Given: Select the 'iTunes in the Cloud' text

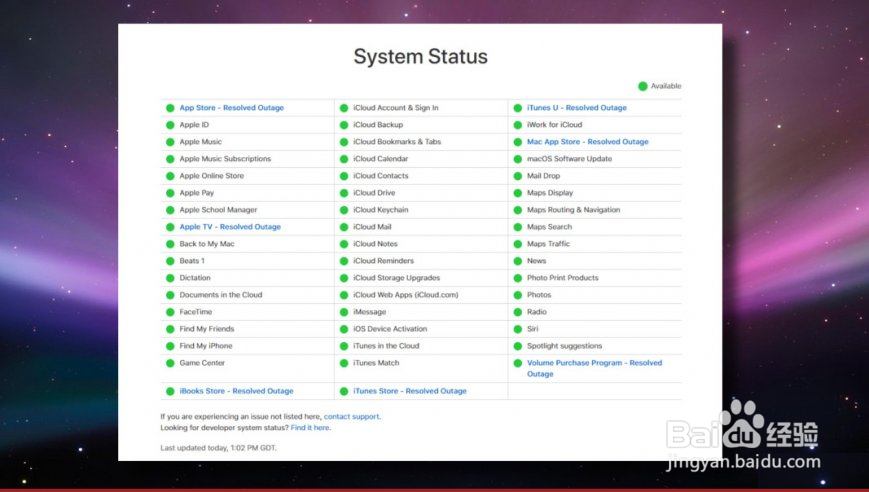Looking at the screenshot, I should point(386,346).
